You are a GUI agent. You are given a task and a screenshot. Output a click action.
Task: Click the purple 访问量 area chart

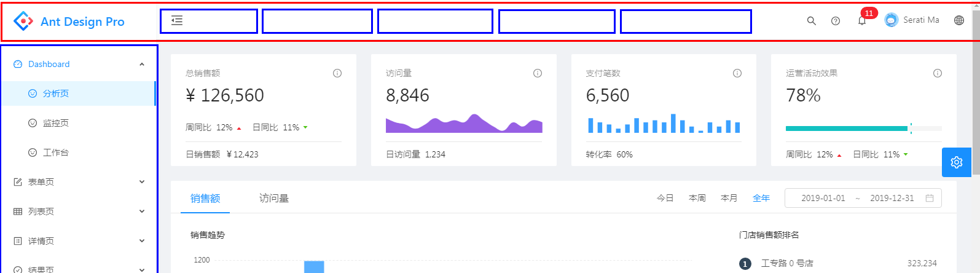(464, 123)
